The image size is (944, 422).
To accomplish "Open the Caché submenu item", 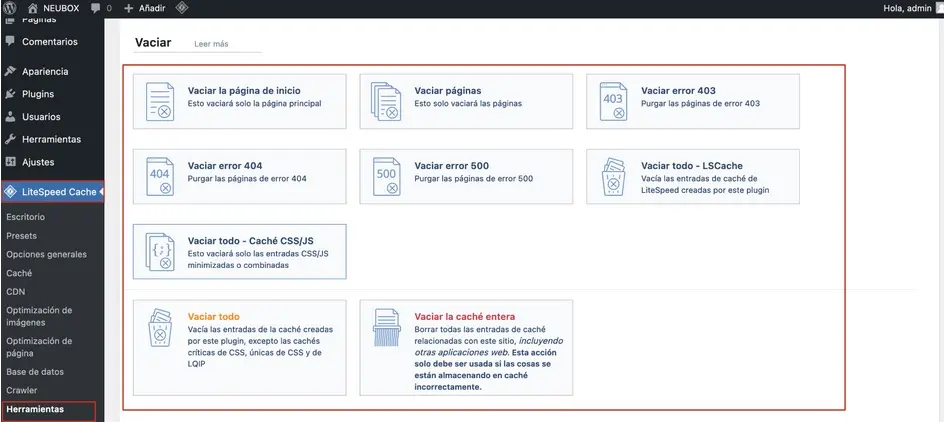I will (19, 273).
